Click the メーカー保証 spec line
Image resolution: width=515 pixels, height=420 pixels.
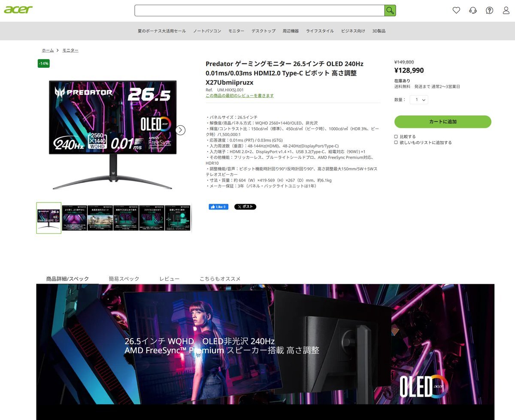(261, 186)
